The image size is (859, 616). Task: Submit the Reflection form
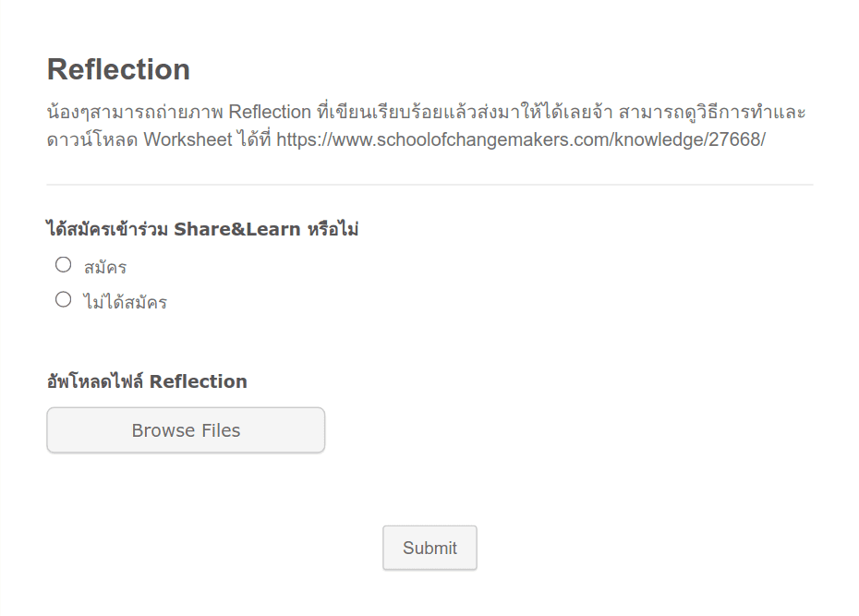(x=429, y=547)
